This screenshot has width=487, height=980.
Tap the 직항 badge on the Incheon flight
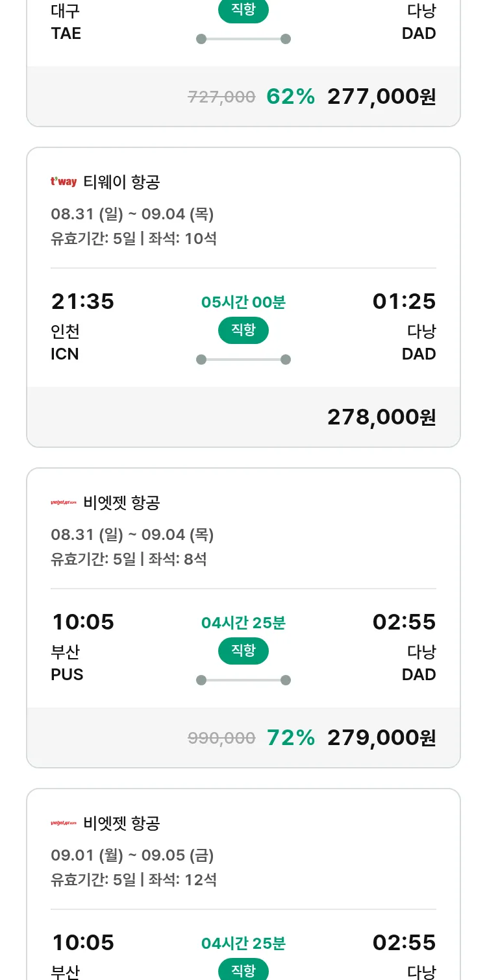coord(243,330)
